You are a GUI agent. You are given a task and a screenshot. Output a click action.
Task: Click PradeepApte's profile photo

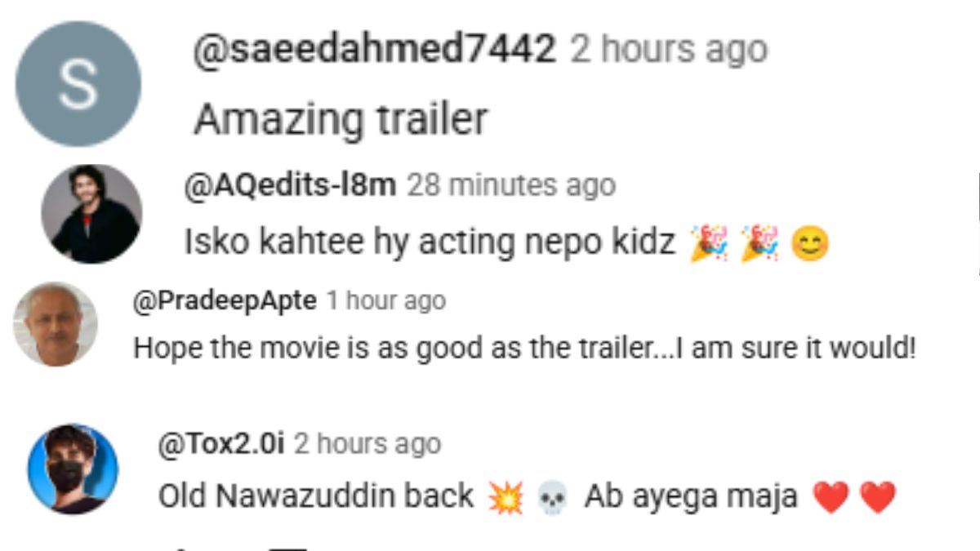[x=56, y=324]
